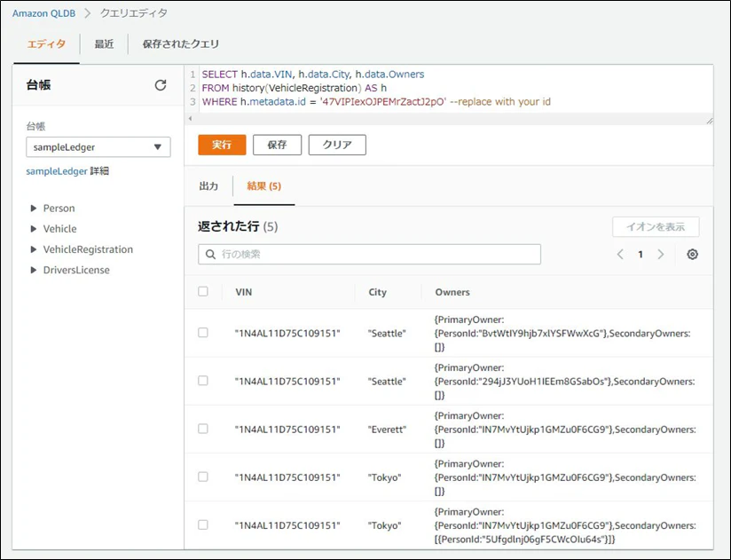This screenshot has width=731, height=560.
Task: Run the query with 実行 button
Action: (x=222, y=145)
